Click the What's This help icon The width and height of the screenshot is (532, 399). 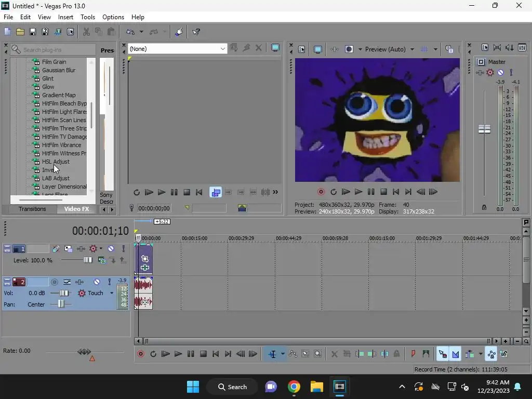click(x=196, y=32)
